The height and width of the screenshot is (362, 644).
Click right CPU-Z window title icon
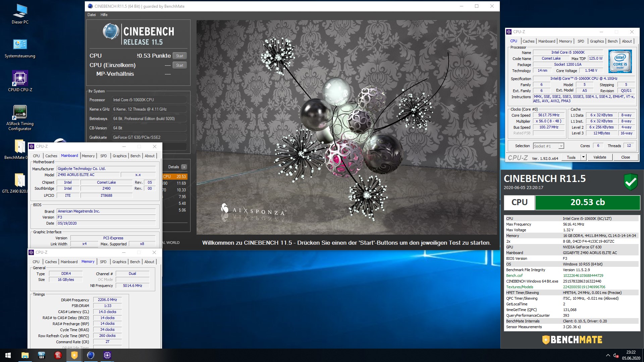(509, 32)
